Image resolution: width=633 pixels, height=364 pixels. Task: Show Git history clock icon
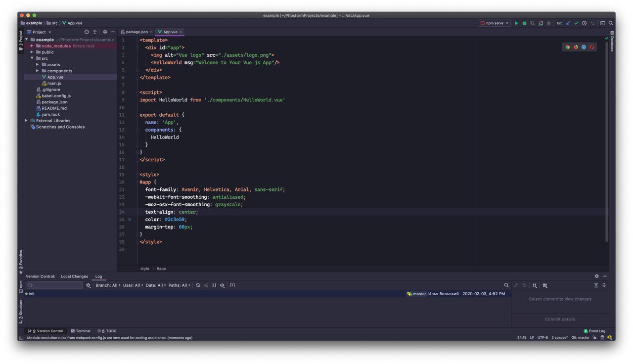coord(584,23)
